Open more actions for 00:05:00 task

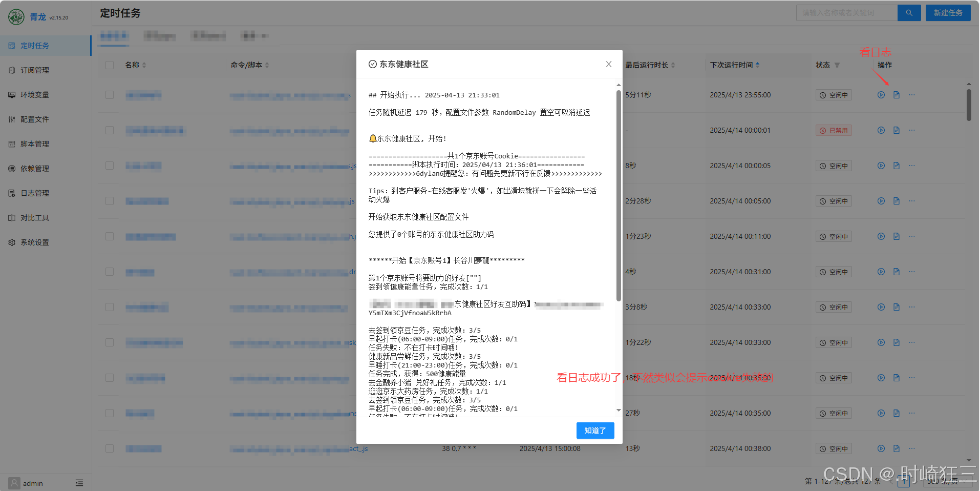(912, 201)
